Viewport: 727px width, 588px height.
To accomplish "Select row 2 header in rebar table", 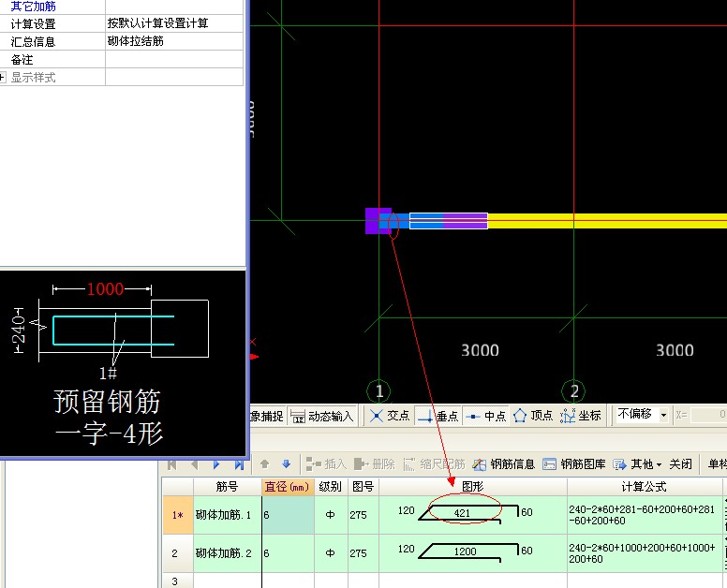I will pyautogui.click(x=178, y=553).
